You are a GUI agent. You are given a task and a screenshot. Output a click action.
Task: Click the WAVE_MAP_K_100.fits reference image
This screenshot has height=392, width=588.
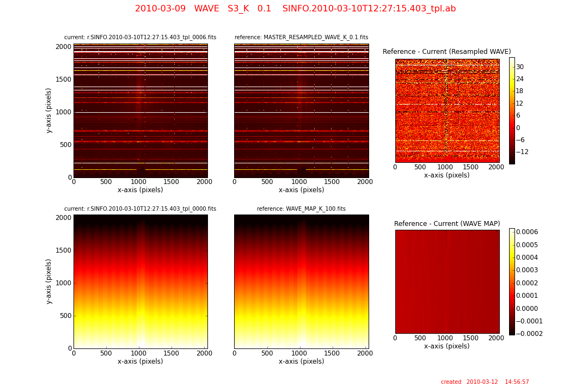(301, 281)
